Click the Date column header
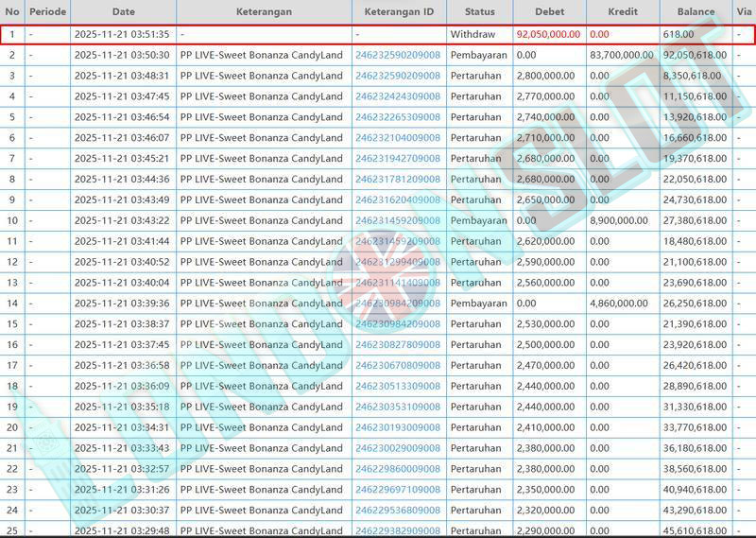The image size is (756, 538). 123,12
